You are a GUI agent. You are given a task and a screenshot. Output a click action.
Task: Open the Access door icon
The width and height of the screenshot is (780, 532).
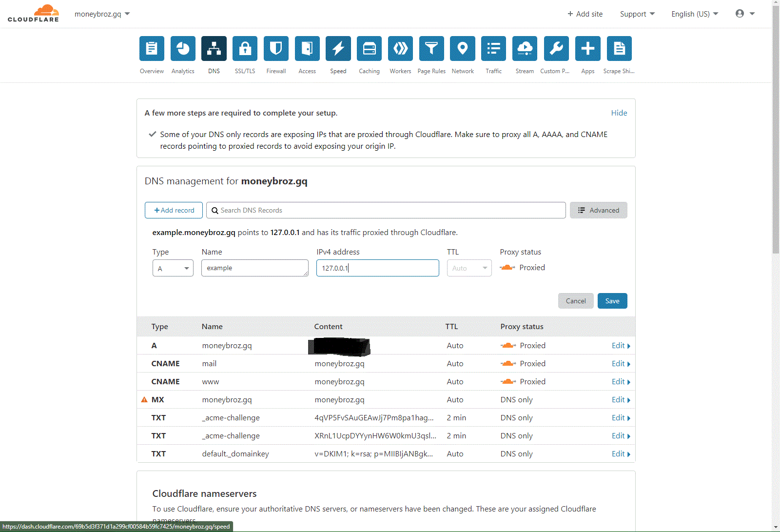(307, 48)
